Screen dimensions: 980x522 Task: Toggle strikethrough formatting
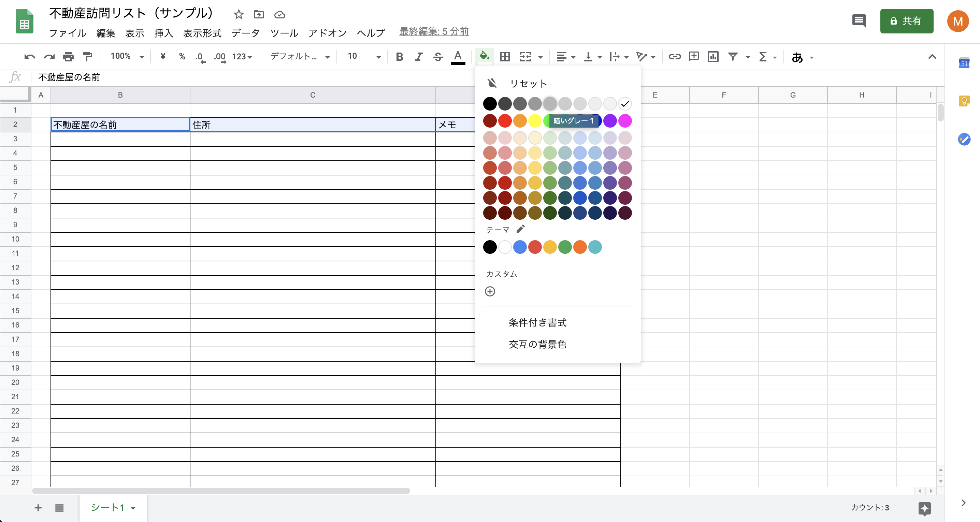[438, 57]
